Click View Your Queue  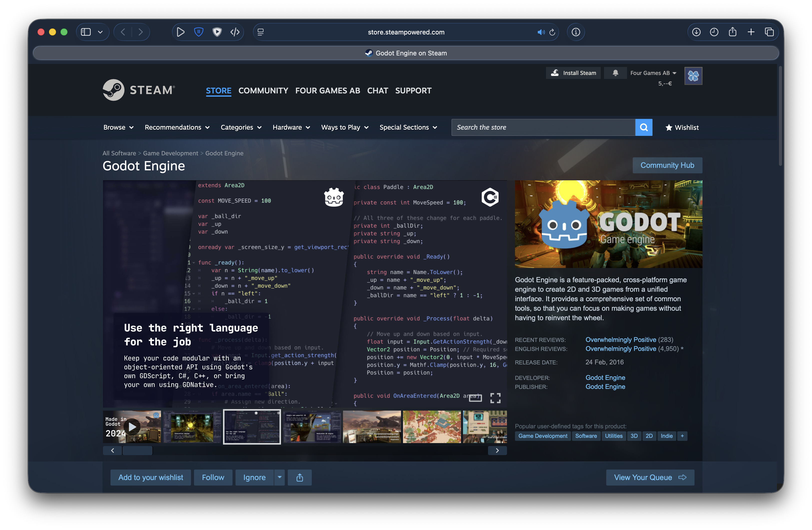point(650,478)
